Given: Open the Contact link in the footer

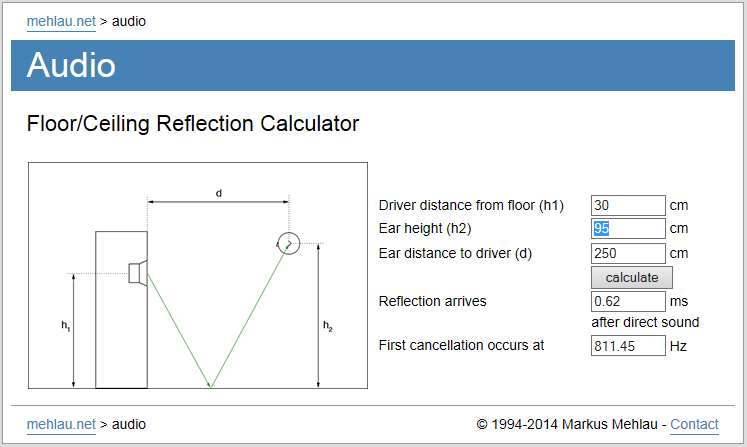Looking at the screenshot, I should 694,424.
